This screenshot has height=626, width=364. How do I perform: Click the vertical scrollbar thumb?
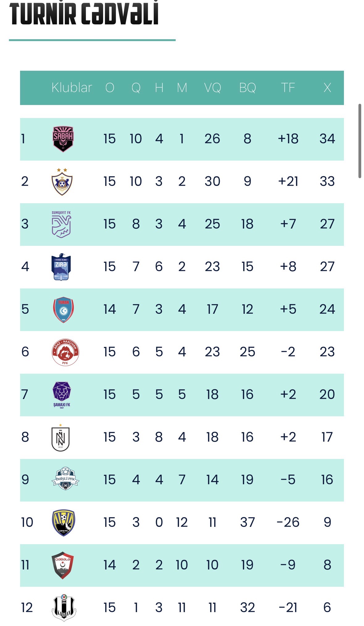pyautogui.click(x=360, y=141)
